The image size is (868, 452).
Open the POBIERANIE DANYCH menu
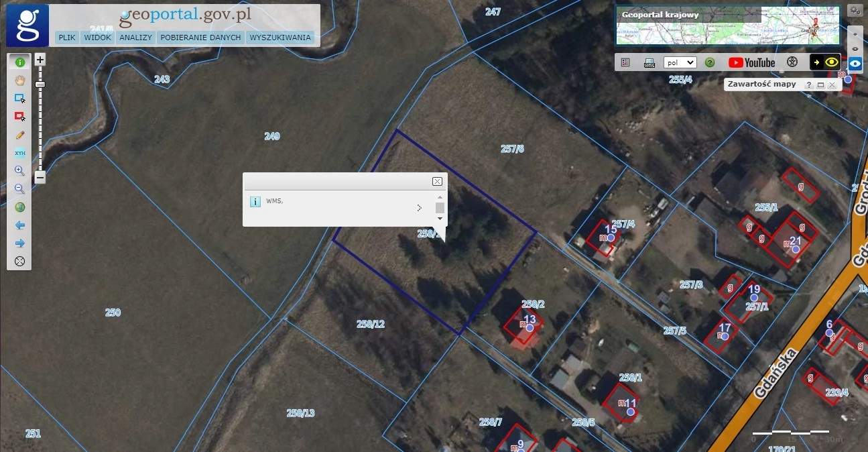coord(200,38)
